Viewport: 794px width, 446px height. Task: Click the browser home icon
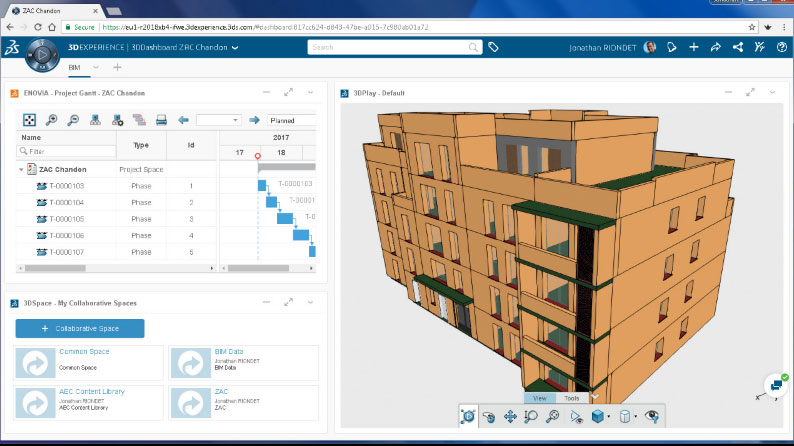pos(52,27)
